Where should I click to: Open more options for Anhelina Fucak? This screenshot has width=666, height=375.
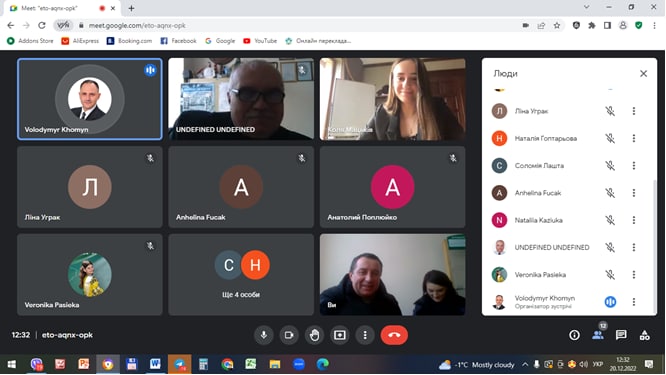634,193
